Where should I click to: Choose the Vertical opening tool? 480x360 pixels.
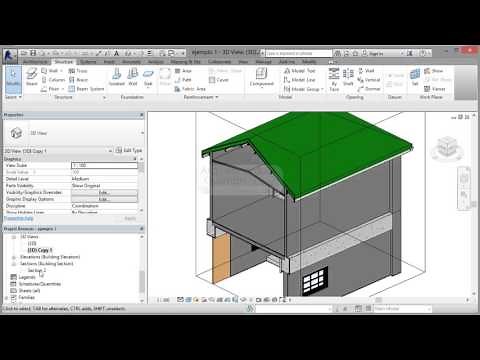[369, 80]
